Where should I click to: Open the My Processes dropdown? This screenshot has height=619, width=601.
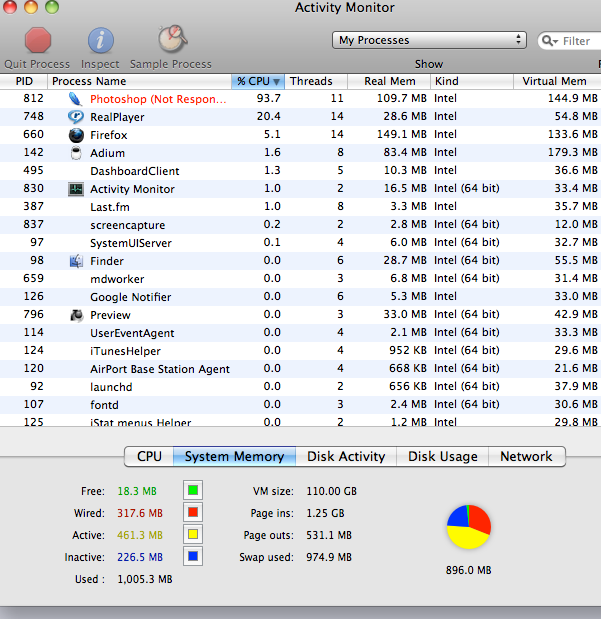pyautogui.click(x=429, y=40)
